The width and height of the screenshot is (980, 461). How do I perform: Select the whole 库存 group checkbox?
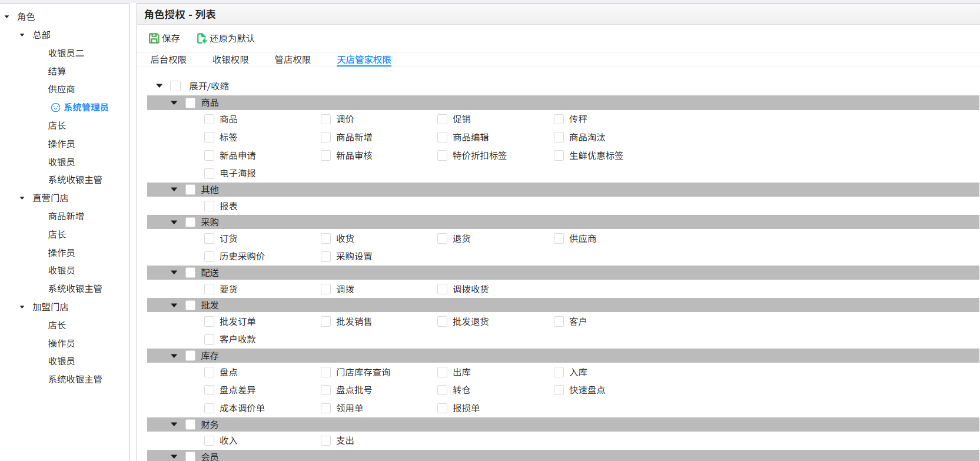(190, 356)
